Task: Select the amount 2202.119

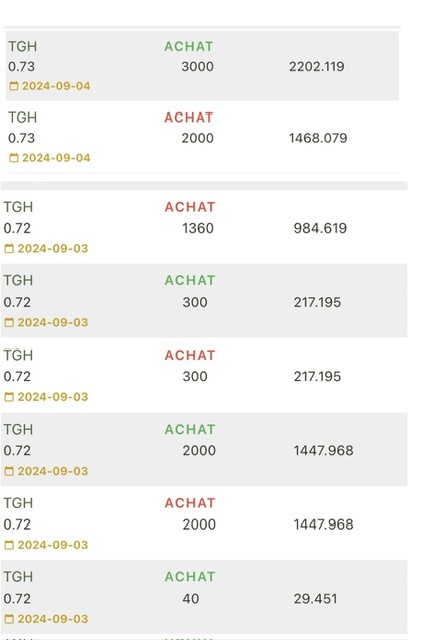Action: pos(316,66)
